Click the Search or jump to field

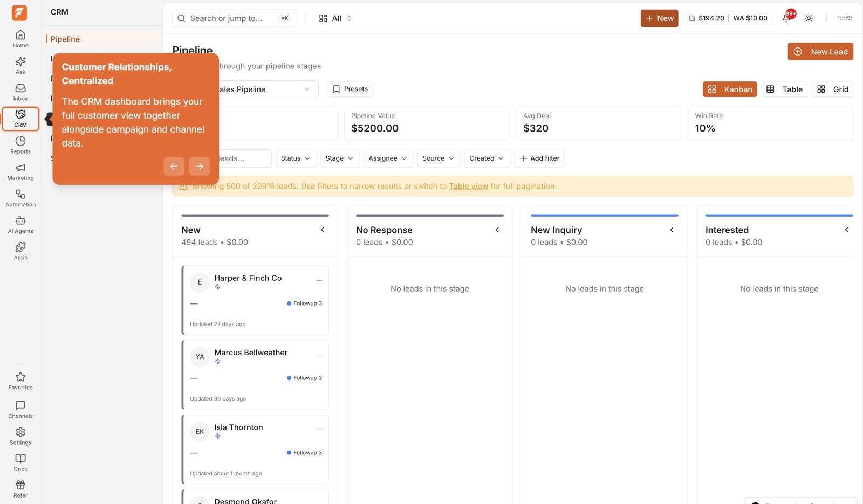[x=234, y=18]
